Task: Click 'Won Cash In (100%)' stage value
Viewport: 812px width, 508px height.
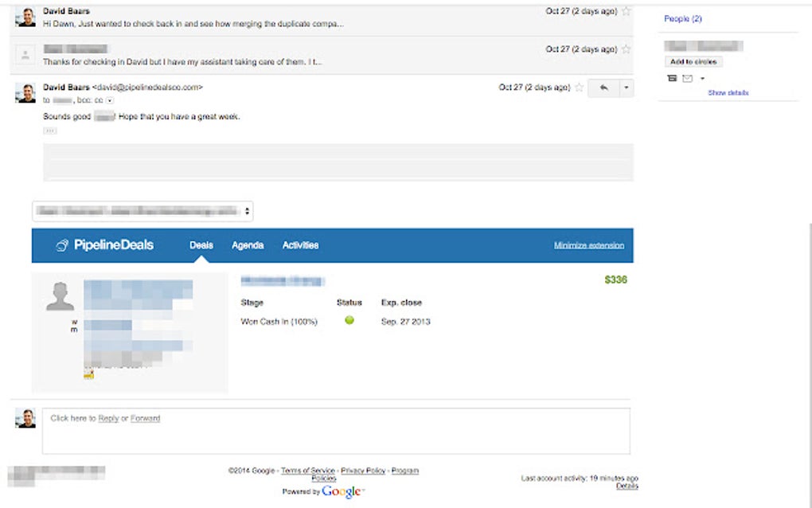Action: pos(279,322)
